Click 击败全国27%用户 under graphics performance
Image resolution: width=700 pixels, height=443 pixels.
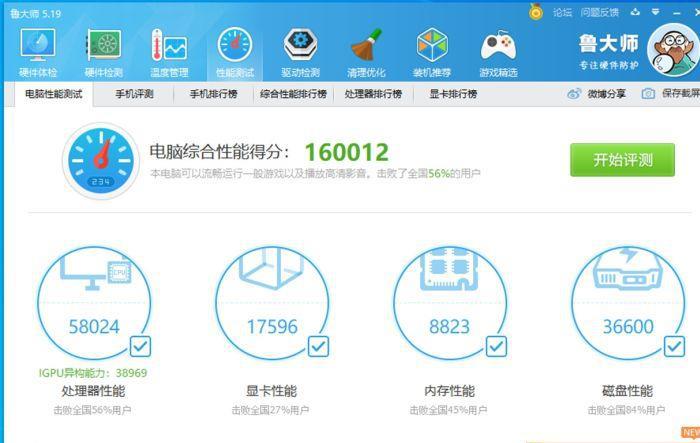pyautogui.click(x=270, y=410)
